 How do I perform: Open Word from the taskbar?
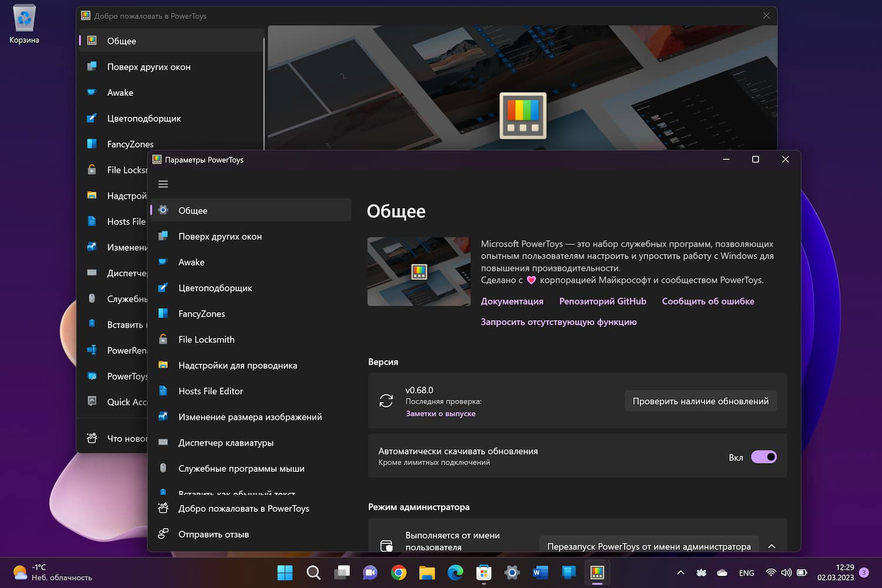(540, 572)
